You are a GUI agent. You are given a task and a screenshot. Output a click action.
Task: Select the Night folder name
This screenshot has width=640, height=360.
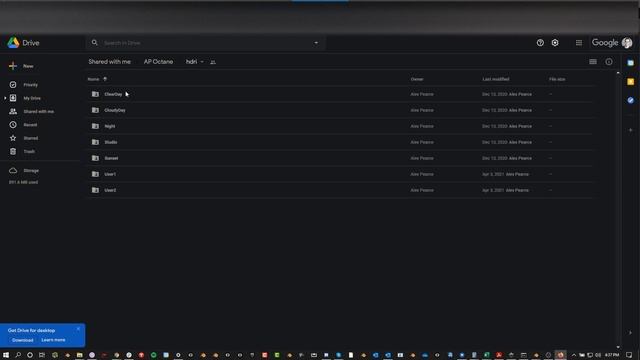110,126
